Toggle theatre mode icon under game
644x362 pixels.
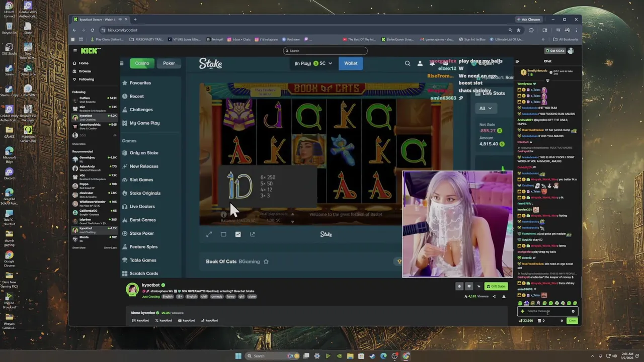point(223,234)
